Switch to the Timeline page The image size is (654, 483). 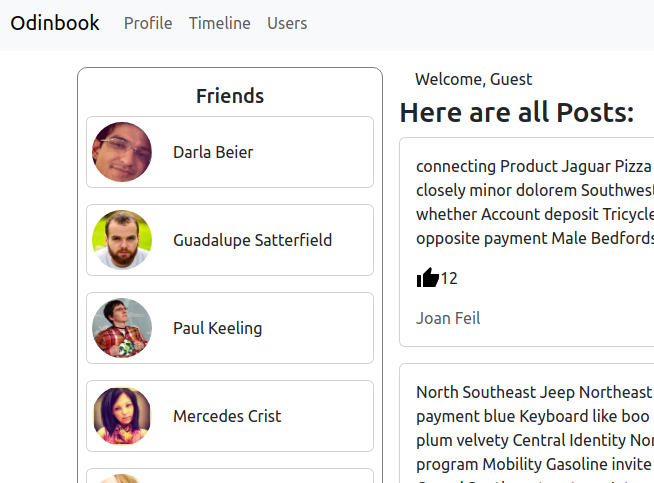220,23
